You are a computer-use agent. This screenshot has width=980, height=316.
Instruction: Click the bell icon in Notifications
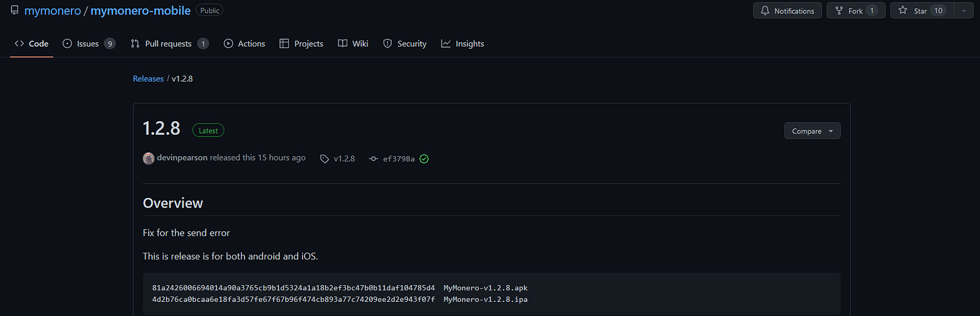[765, 11]
